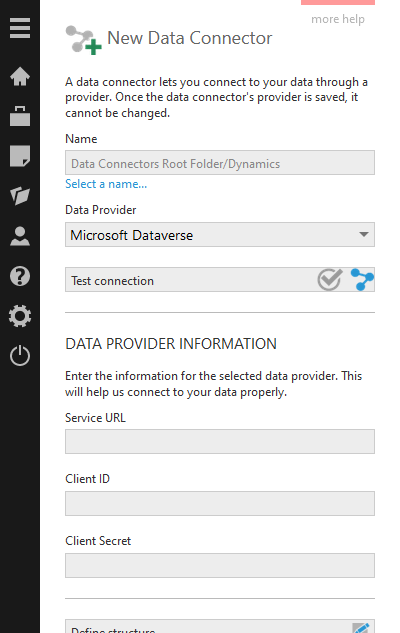Open the notes sticky icon
Screen dimensions: 400x633
coord(20,156)
